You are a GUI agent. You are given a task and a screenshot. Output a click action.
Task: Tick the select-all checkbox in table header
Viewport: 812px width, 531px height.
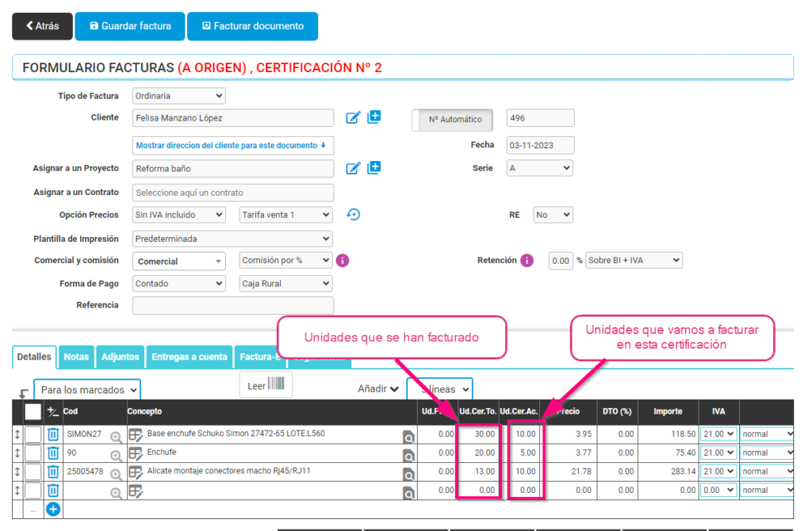coord(33,411)
